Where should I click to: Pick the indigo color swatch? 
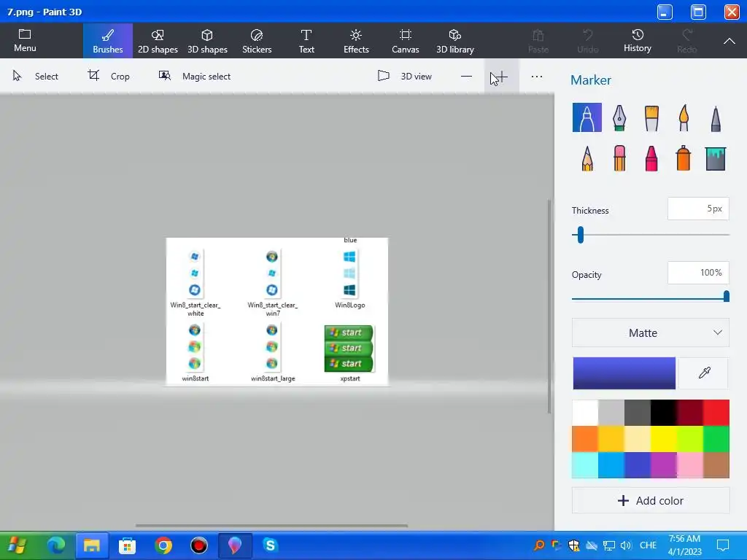pos(638,464)
